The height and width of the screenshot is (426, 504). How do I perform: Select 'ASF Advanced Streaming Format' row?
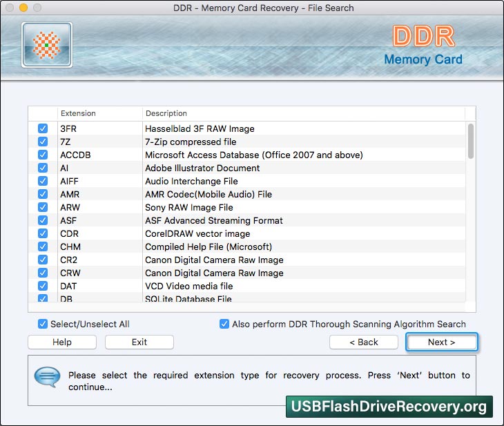(247, 220)
